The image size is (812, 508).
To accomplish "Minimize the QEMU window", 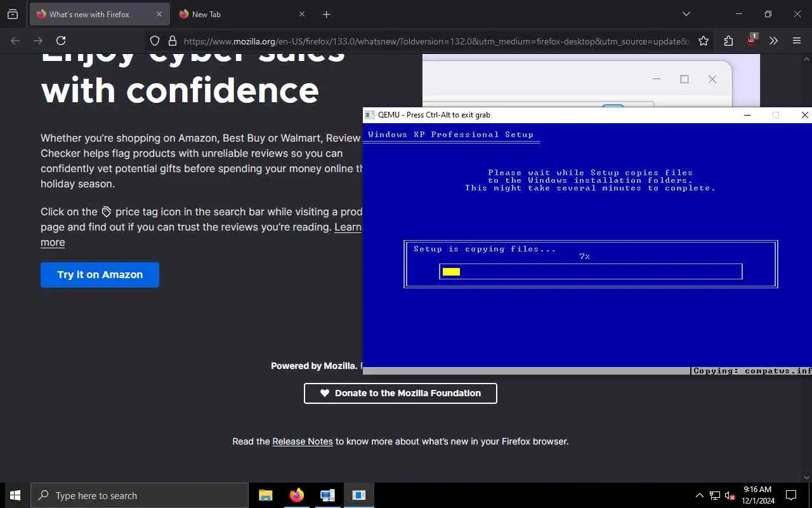I will click(747, 115).
